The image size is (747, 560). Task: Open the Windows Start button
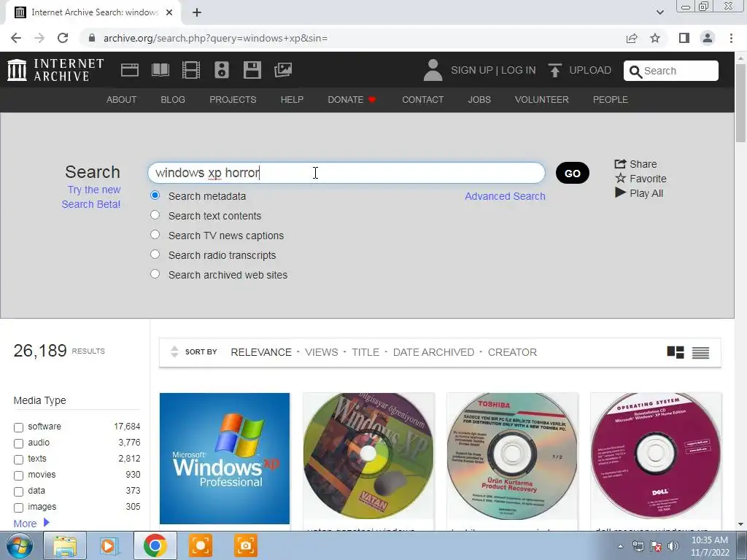coord(20,546)
